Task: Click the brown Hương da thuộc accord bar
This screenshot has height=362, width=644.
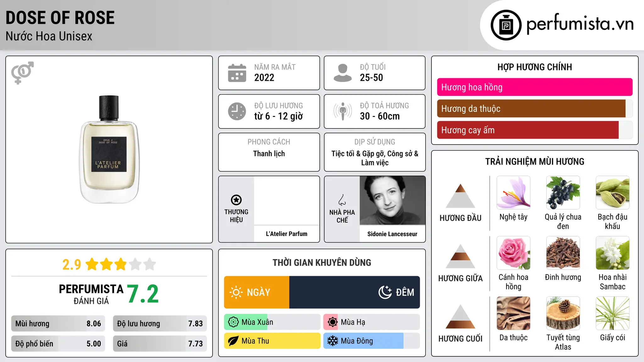Action: pyautogui.click(x=531, y=108)
